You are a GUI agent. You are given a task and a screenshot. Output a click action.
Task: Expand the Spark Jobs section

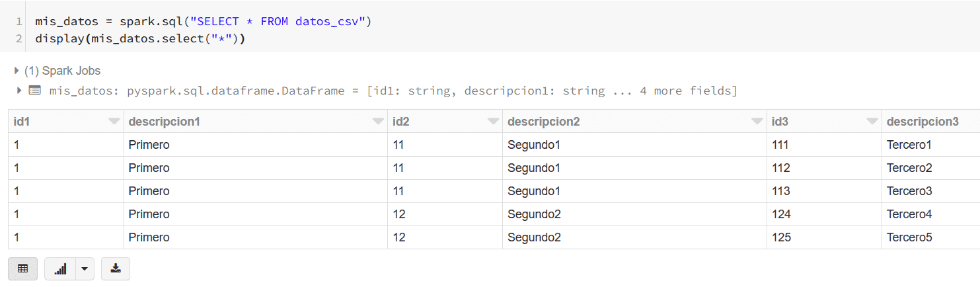(17, 71)
